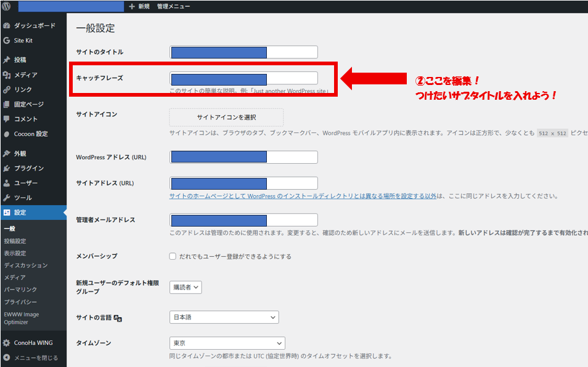Click the Posts (投稿) pin icon

click(x=6, y=60)
